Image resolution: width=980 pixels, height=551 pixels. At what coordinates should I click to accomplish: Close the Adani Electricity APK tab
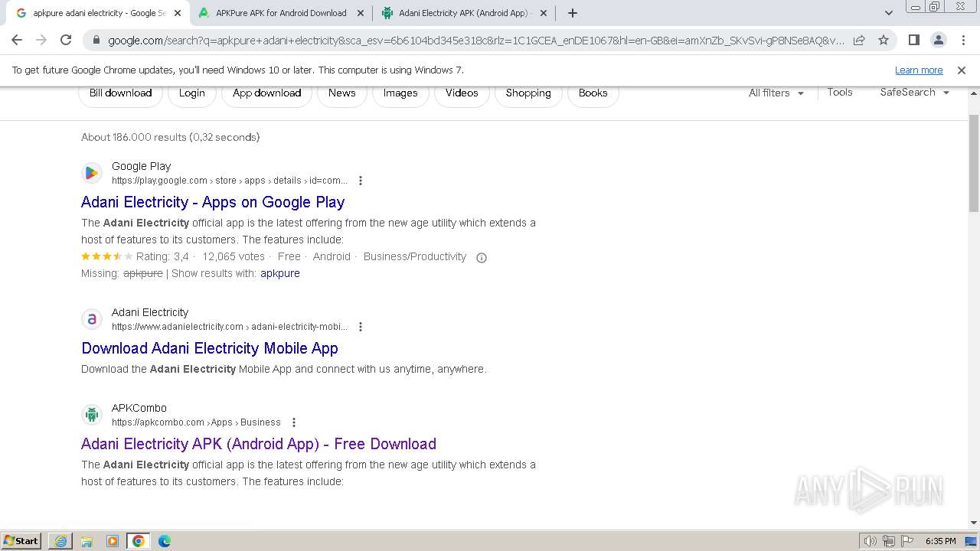tap(544, 13)
